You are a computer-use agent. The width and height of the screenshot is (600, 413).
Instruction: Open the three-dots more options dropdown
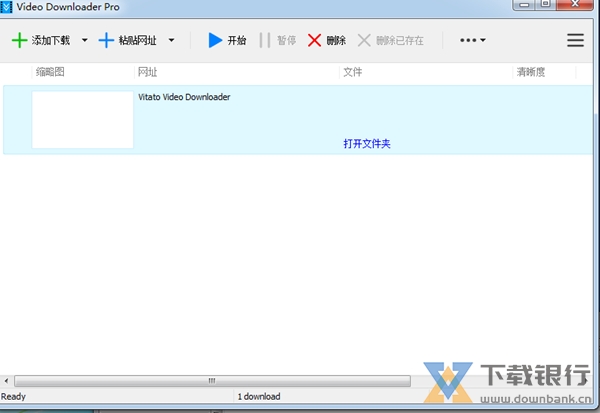pyautogui.click(x=473, y=40)
